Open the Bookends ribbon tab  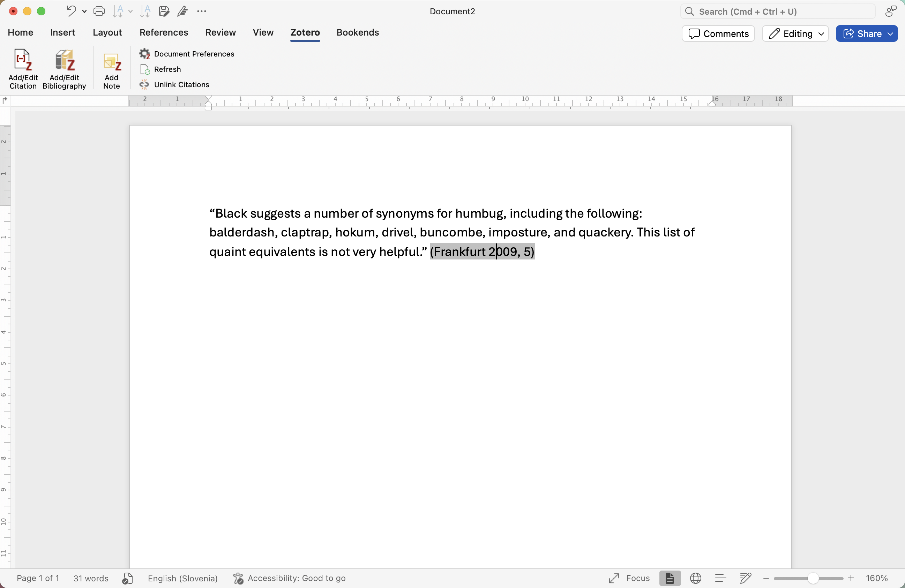(358, 32)
